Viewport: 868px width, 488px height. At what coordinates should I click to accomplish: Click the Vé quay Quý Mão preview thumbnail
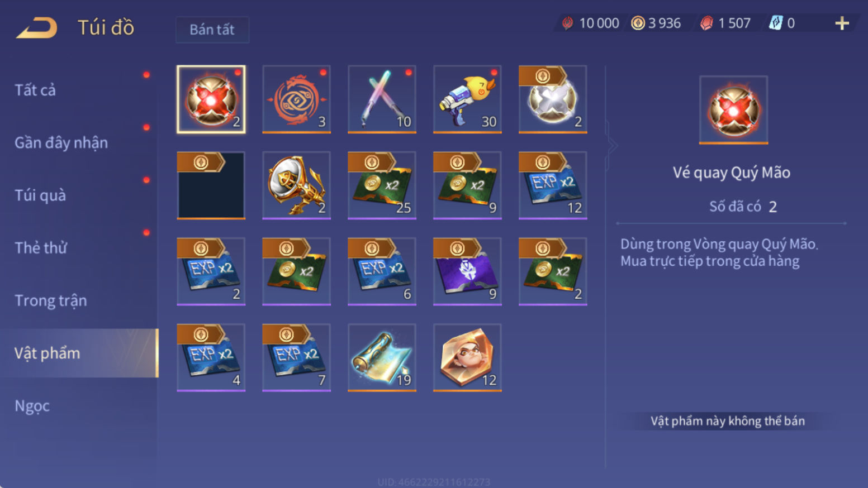pyautogui.click(x=733, y=110)
